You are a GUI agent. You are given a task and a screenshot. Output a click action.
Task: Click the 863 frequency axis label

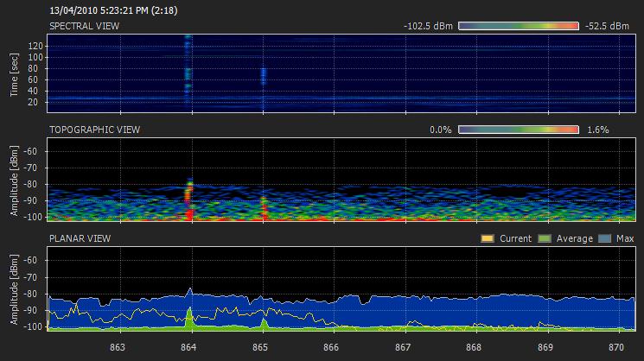[118, 347]
